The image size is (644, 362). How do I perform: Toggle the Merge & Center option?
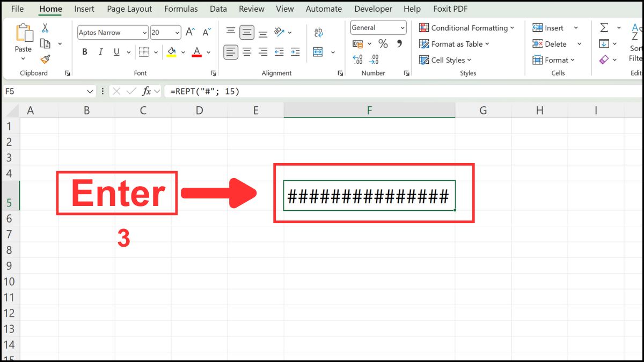tap(319, 52)
